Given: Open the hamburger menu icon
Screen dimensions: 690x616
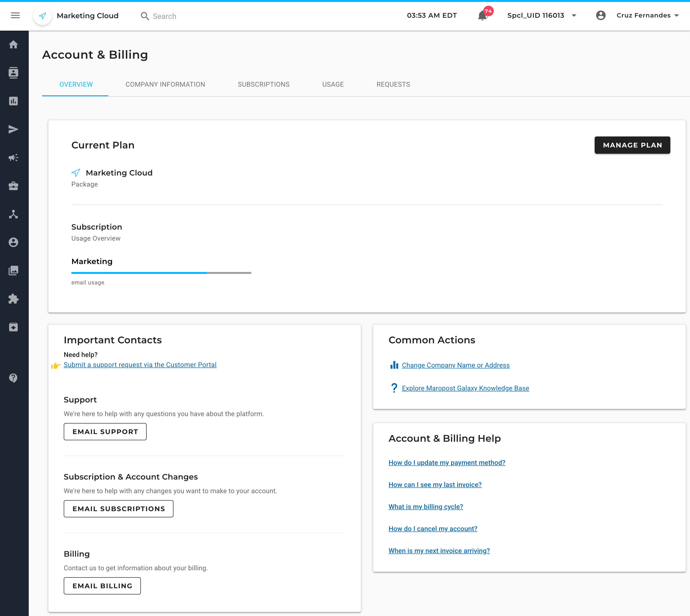Looking at the screenshot, I should click(x=15, y=16).
